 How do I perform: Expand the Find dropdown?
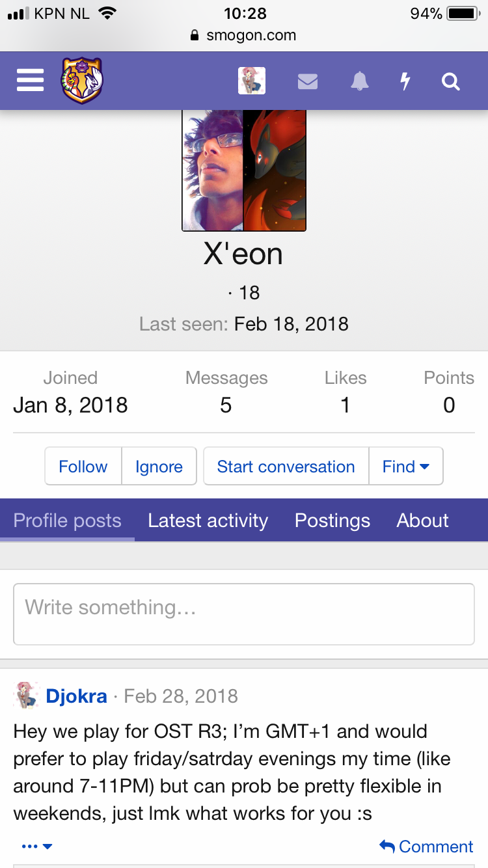pos(405,466)
